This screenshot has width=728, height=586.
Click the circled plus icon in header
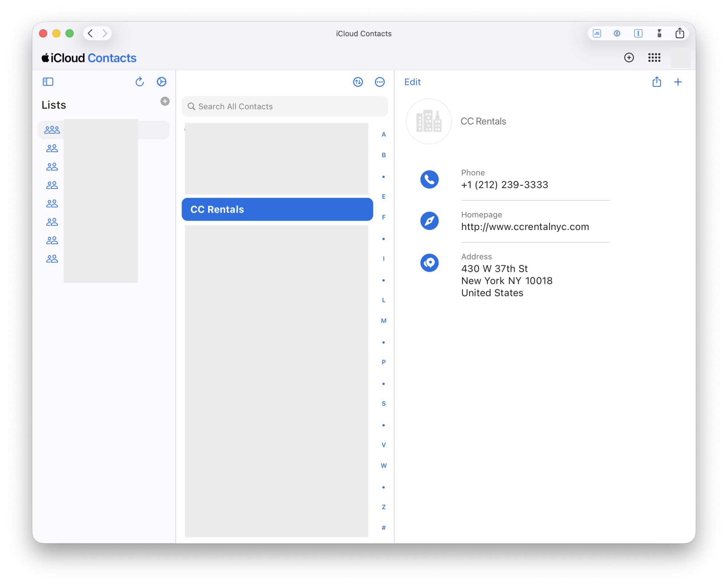point(629,58)
